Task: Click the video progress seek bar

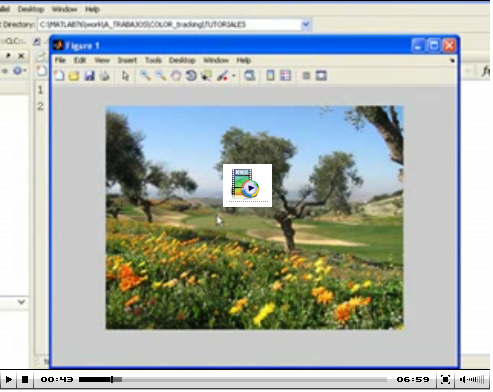Action: pyautogui.click(x=233, y=379)
